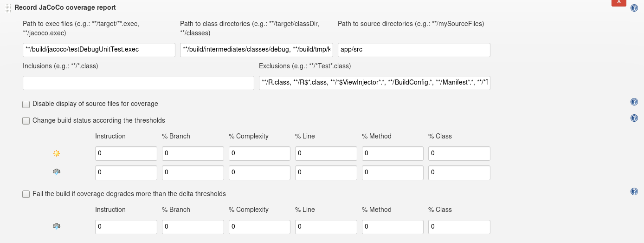Set delta % Complexity threshold value

(259, 227)
